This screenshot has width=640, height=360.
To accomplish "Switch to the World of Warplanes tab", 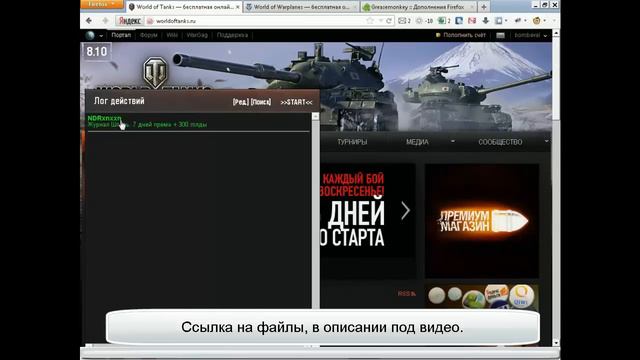I will click(301, 7).
